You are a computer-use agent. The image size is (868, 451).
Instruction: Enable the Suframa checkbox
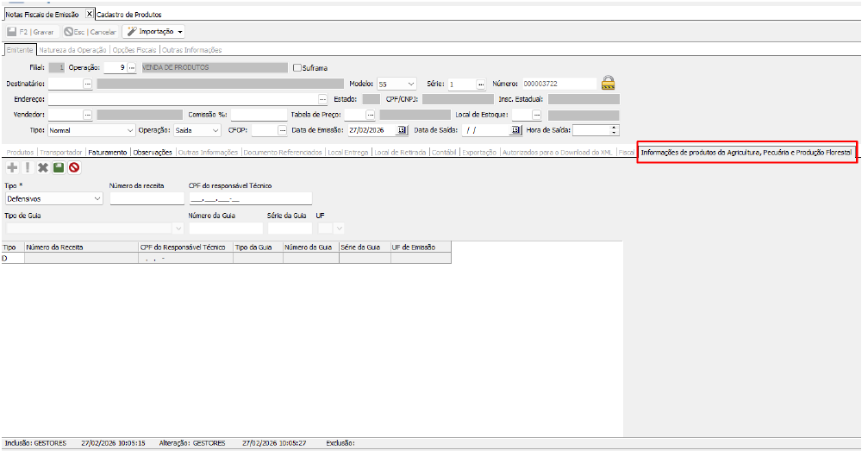[297, 67]
